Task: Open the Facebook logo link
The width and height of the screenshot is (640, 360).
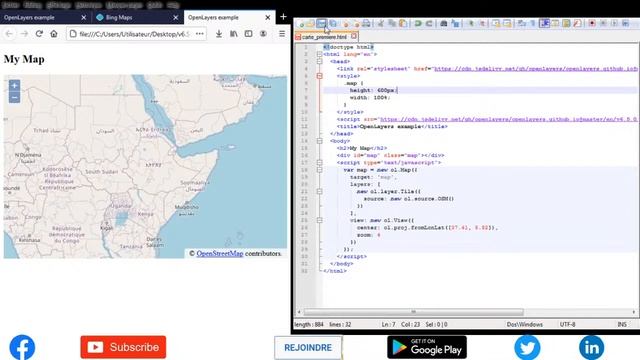Action: [22, 347]
